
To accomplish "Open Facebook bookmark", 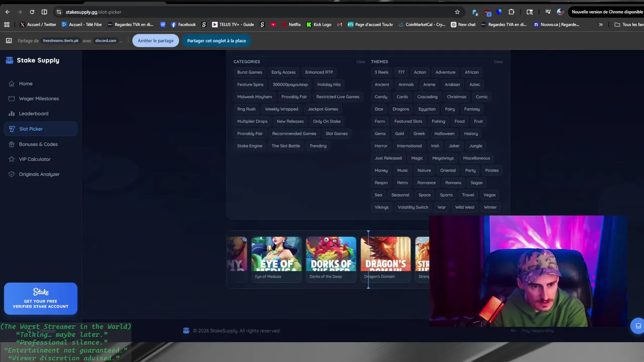I will click(x=183, y=24).
